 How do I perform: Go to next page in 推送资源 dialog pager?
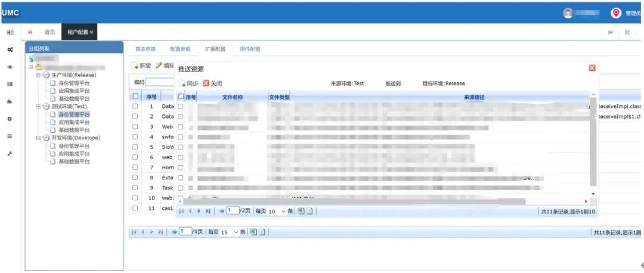199,211
